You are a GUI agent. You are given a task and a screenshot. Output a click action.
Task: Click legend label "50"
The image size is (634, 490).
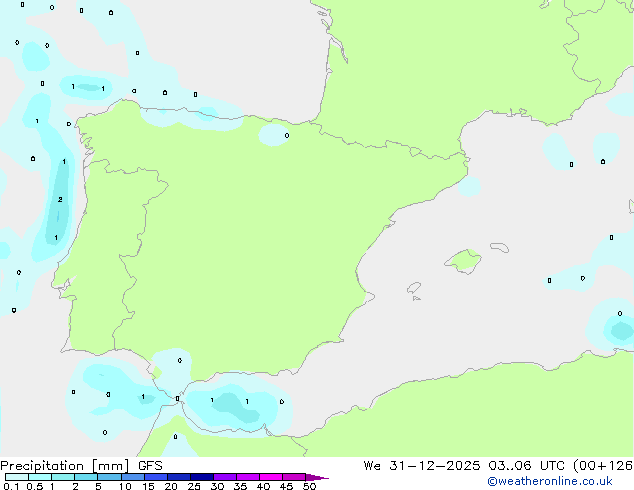[x=309, y=486]
